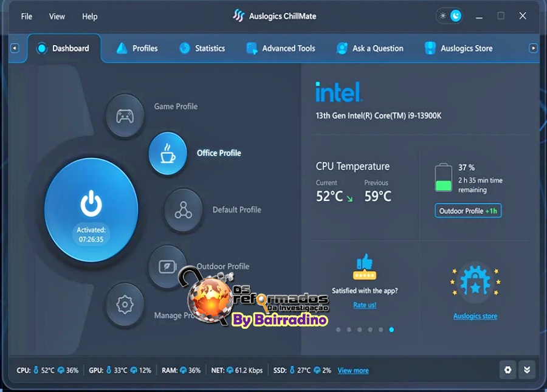Select the second carousel dot
Screen dimensions: 547x392
tap(349, 329)
